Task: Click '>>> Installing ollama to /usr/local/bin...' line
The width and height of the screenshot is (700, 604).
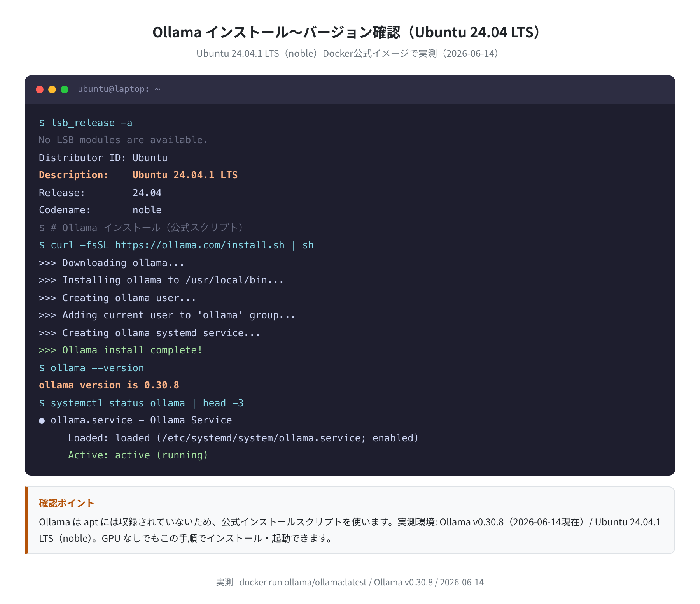Action: [161, 280]
